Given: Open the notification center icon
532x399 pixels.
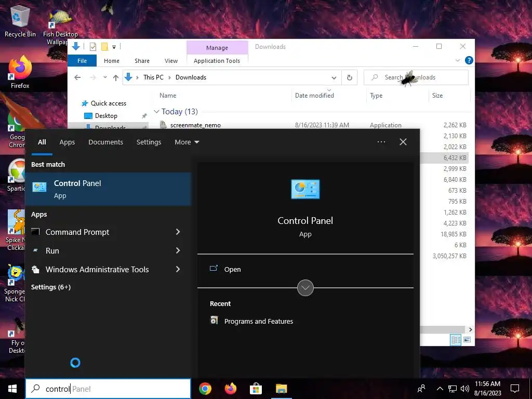Looking at the screenshot, I should pyautogui.click(x=515, y=389).
